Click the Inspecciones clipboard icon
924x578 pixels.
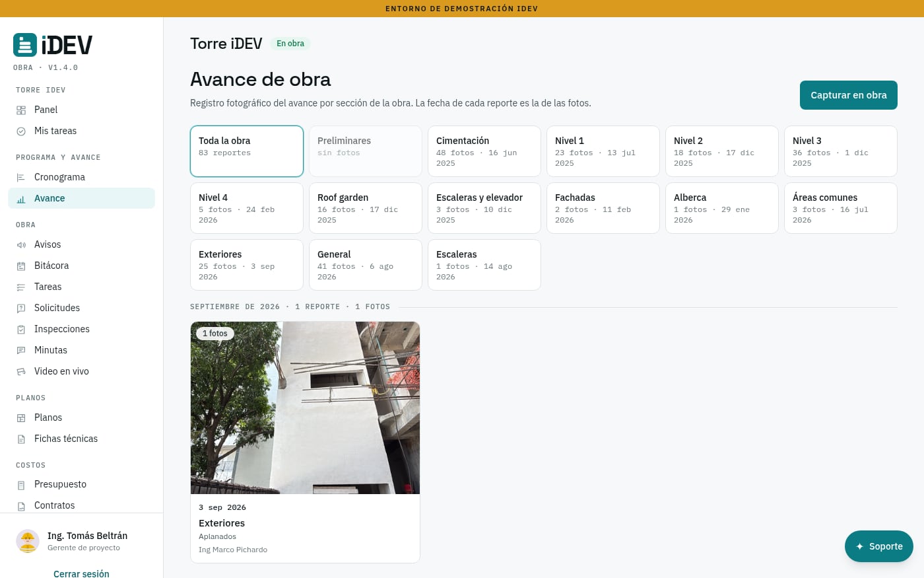(x=21, y=330)
